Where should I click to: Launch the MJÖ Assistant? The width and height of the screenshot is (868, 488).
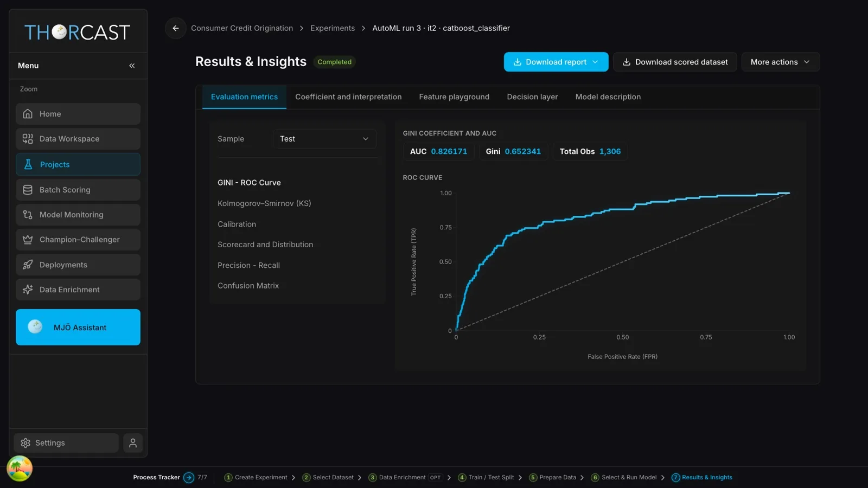[x=78, y=327]
